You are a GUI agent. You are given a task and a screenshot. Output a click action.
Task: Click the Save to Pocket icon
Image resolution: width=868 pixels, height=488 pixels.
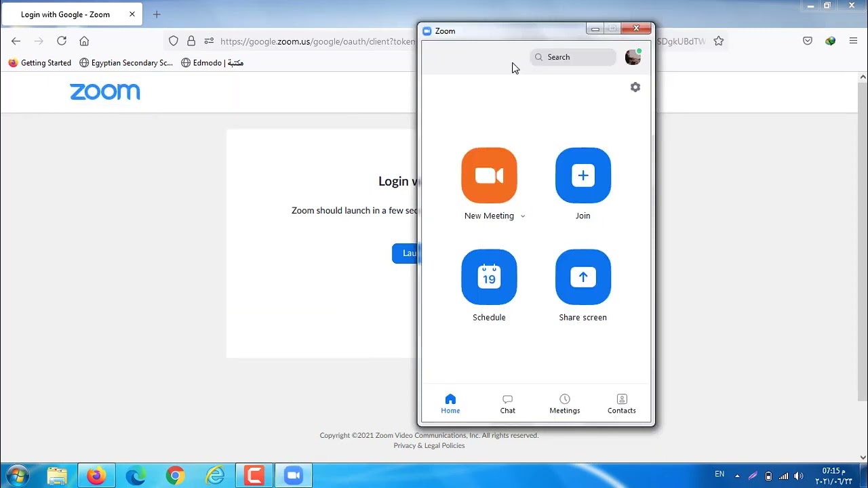click(x=808, y=41)
